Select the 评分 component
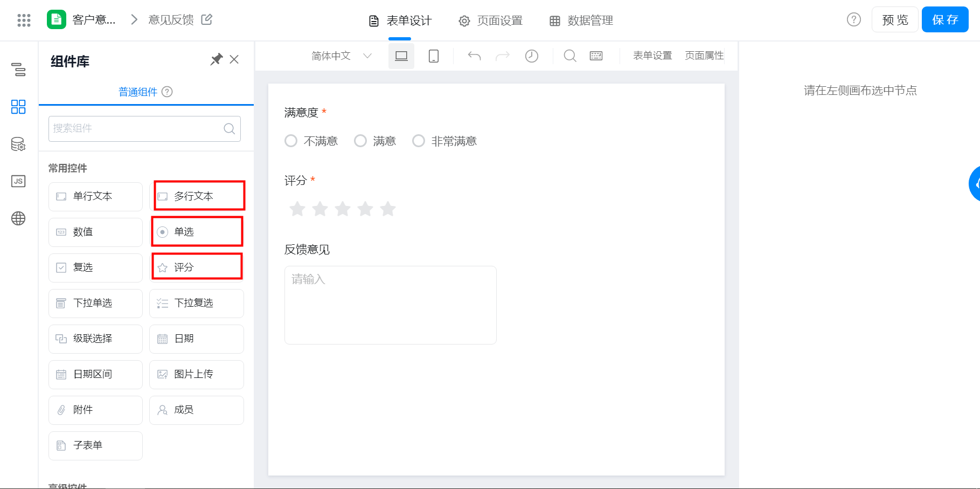 point(197,267)
